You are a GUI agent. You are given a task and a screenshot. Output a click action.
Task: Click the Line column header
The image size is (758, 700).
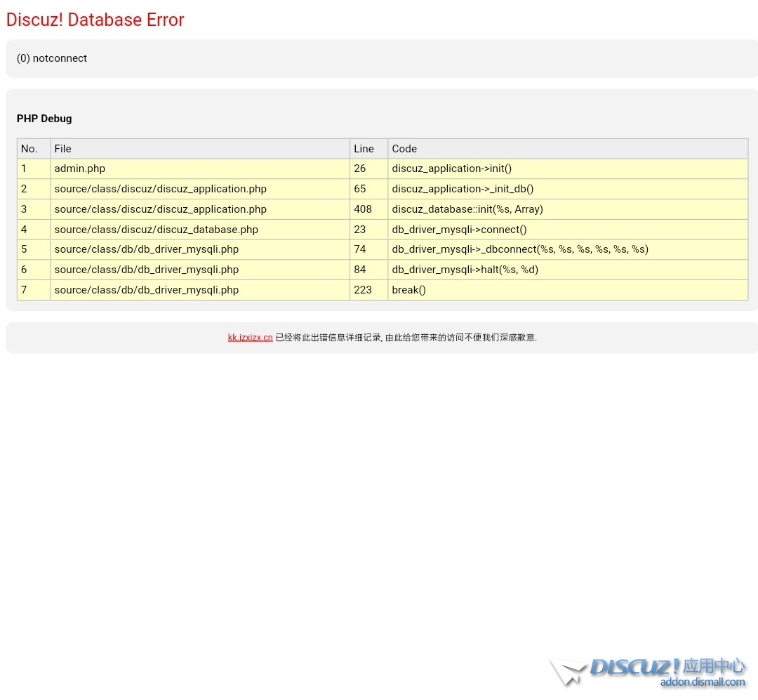(364, 149)
